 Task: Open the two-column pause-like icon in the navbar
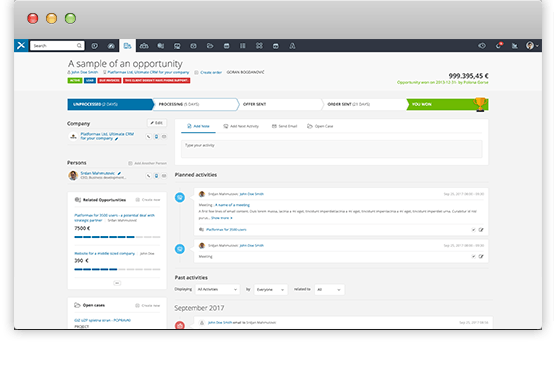pyautogui.click(x=243, y=46)
